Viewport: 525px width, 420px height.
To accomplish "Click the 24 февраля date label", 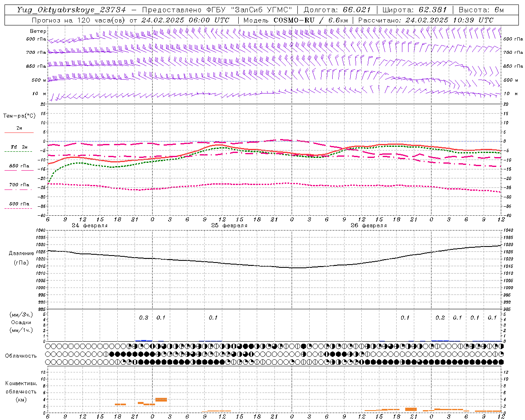I will [x=89, y=226].
